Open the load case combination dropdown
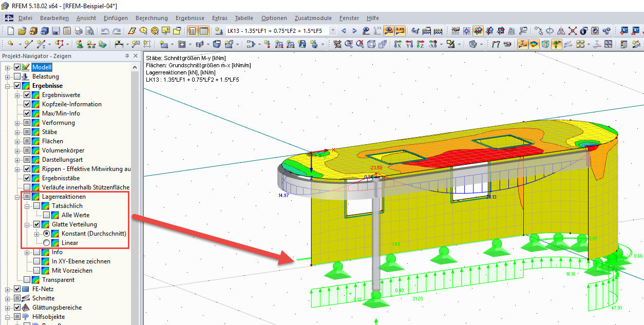Image resolution: width=644 pixels, height=325 pixels. pos(332,31)
